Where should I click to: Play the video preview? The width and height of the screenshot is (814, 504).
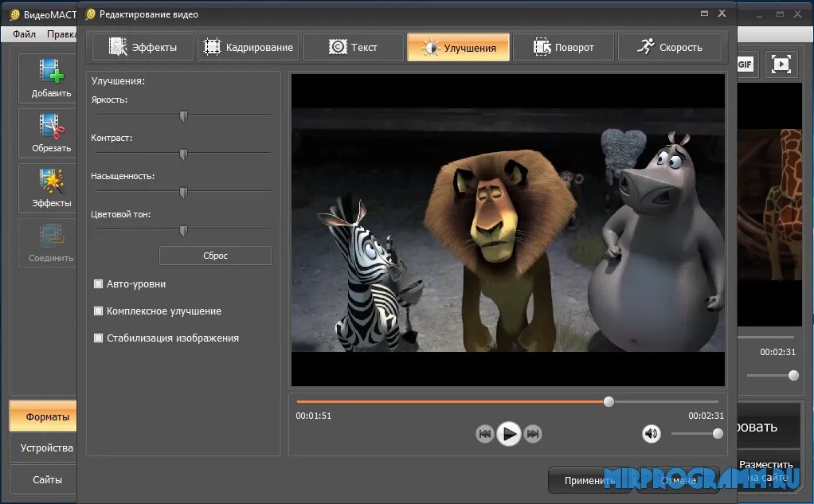coord(509,433)
